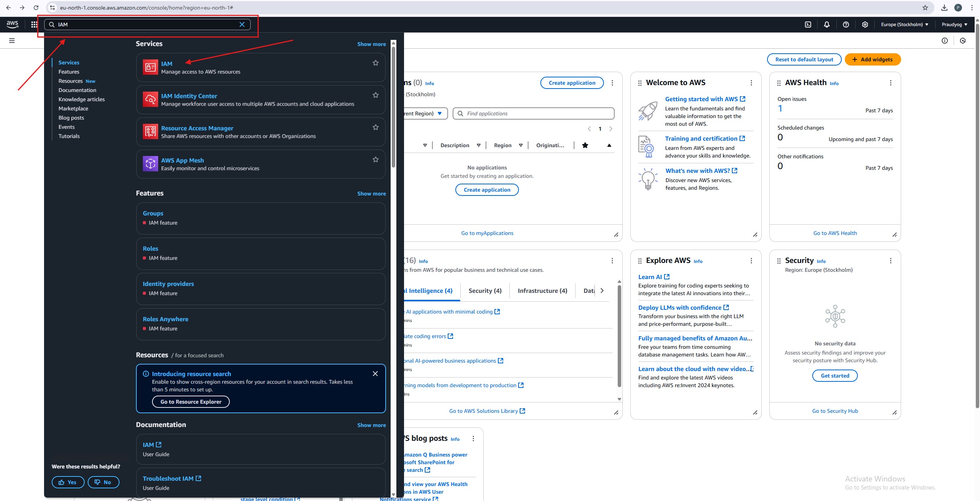The image size is (980, 501).
Task: Favorite the IAM Identity Center star
Action: click(376, 95)
